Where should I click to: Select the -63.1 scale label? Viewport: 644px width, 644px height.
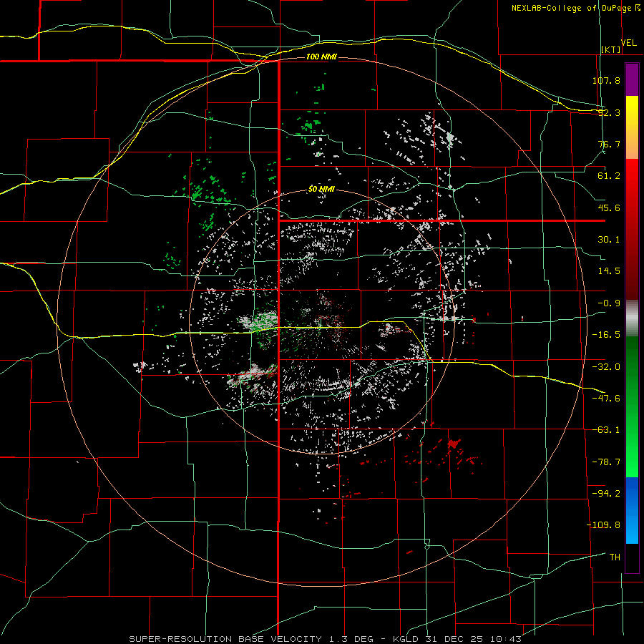(606, 430)
